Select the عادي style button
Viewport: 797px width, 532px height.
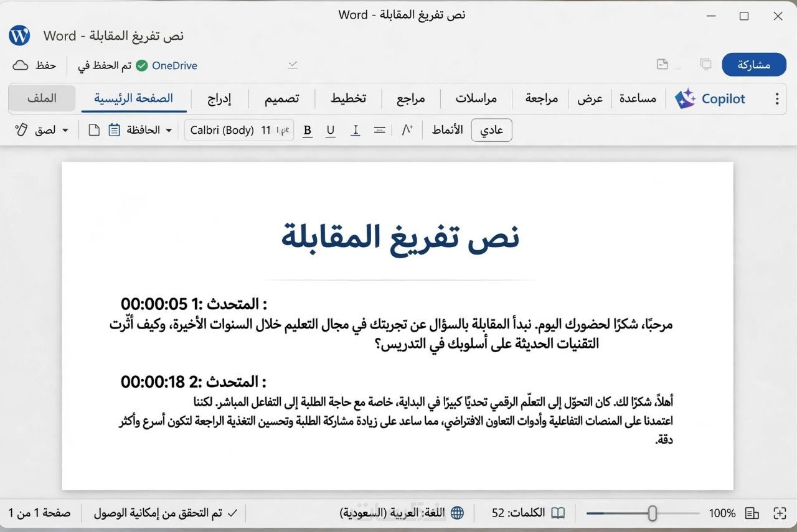point(492,130)
